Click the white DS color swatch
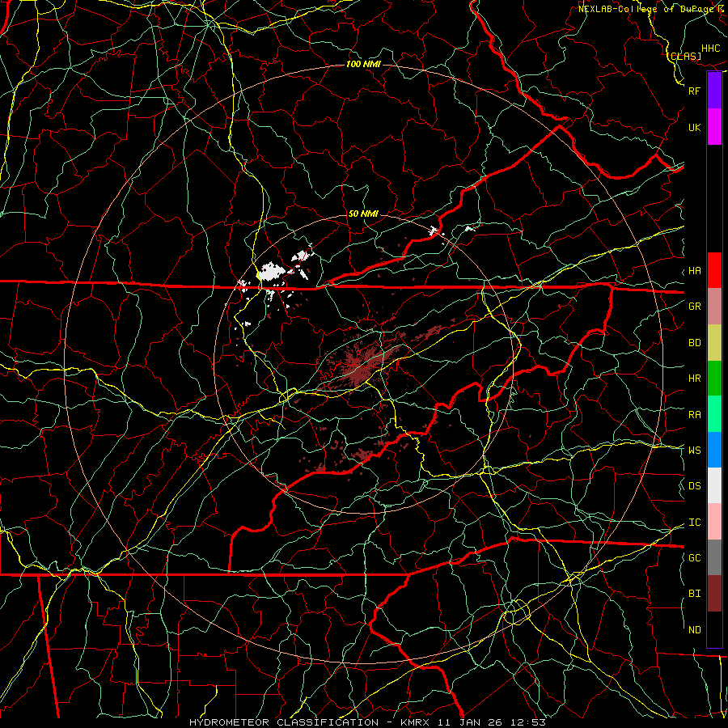 coord(714,485)
